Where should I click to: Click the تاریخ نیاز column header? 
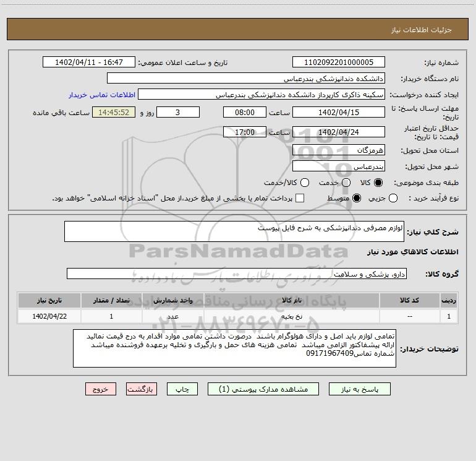[x=49, y=301]
